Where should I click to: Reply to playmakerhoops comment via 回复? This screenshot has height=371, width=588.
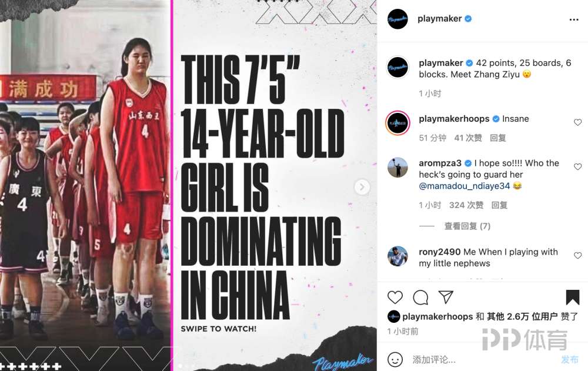pos(498,138)
